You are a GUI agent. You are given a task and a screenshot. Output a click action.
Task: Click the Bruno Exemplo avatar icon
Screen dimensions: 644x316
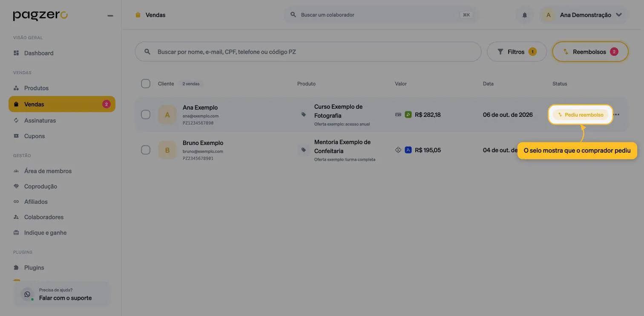tap(167, 150)
